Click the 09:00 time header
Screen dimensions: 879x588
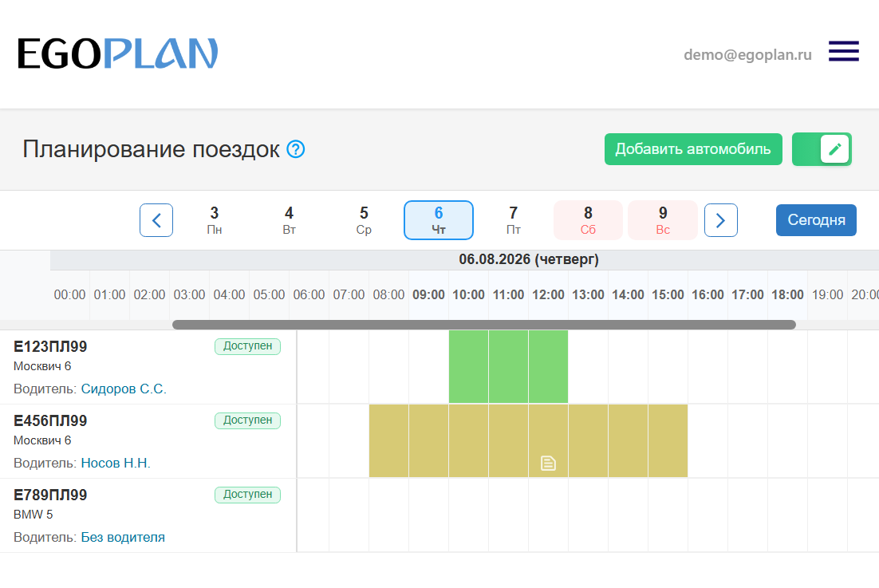pos(429,295)
